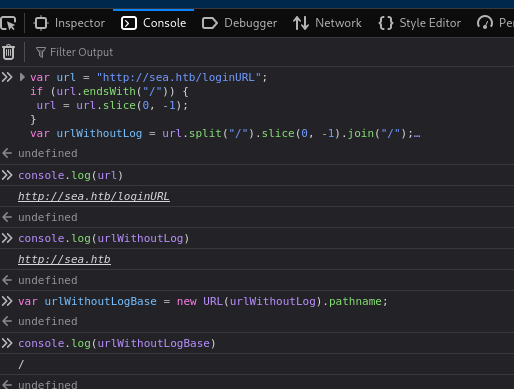
Task: Click undefined result below http://sea.htb output
Action: tap(48, 280)
